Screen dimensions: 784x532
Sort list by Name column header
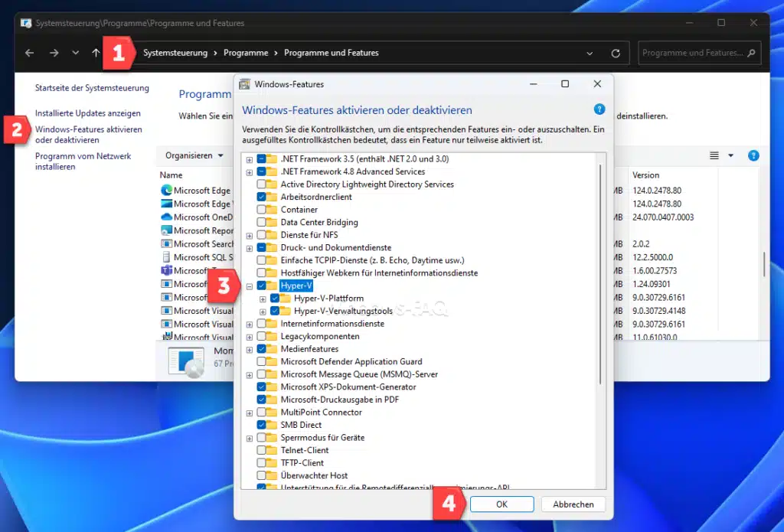171,175
